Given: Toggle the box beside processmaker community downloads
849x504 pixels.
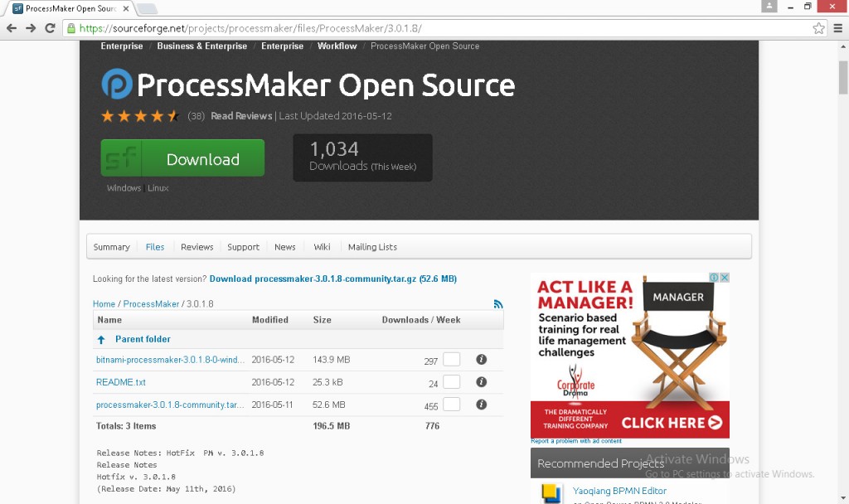Looking at the screenshot, I should (x=451, y=405).
